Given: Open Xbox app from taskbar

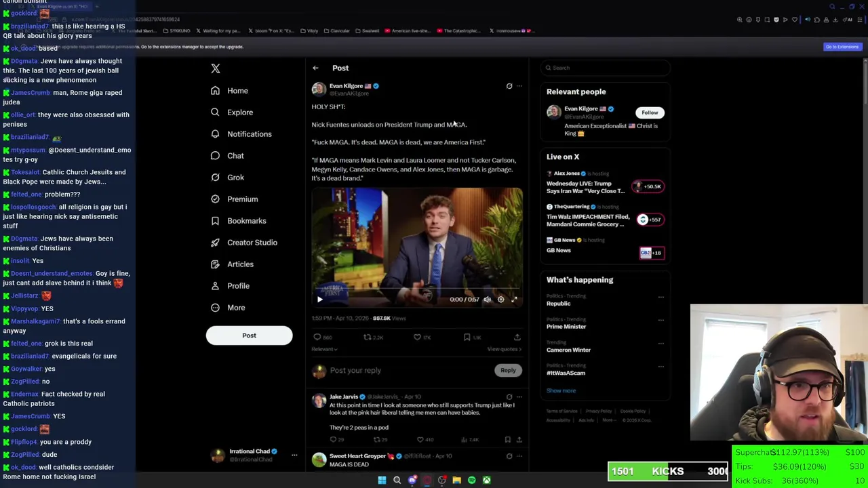Looking at the screenshot, I should (487, 481).
